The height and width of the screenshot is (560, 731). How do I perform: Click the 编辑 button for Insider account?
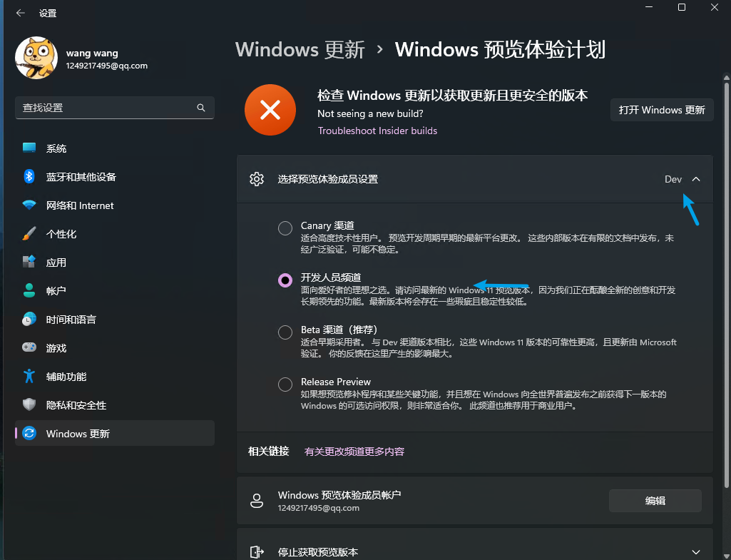tap(655, 501)
